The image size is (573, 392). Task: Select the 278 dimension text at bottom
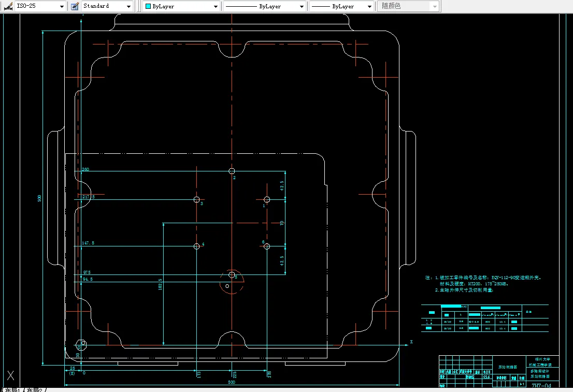(269, 374)
